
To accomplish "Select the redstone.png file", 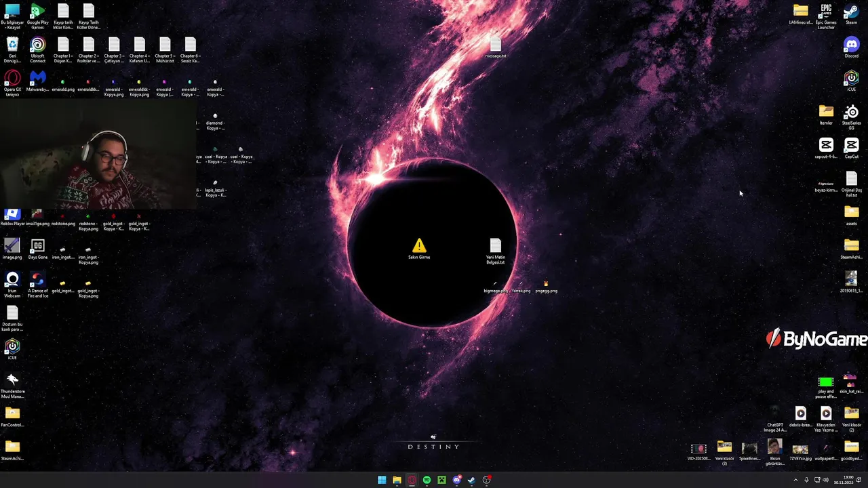I will (63, 219).
